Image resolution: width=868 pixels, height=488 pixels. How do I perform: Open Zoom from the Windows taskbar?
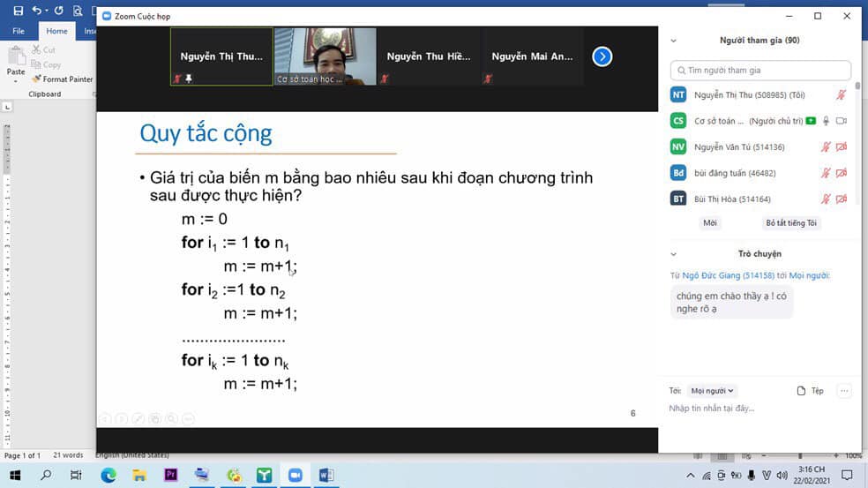[295, 476]
